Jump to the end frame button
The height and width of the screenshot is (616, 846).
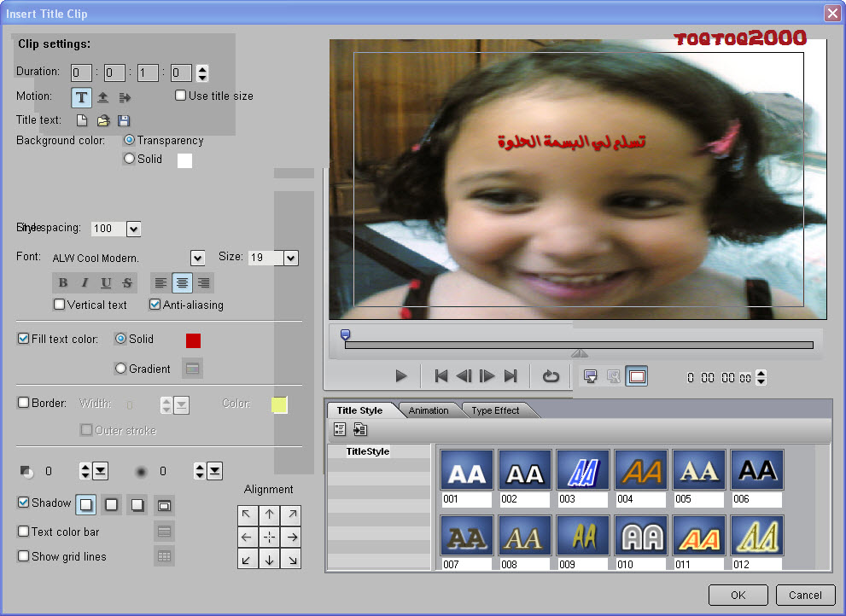point(511,376)
